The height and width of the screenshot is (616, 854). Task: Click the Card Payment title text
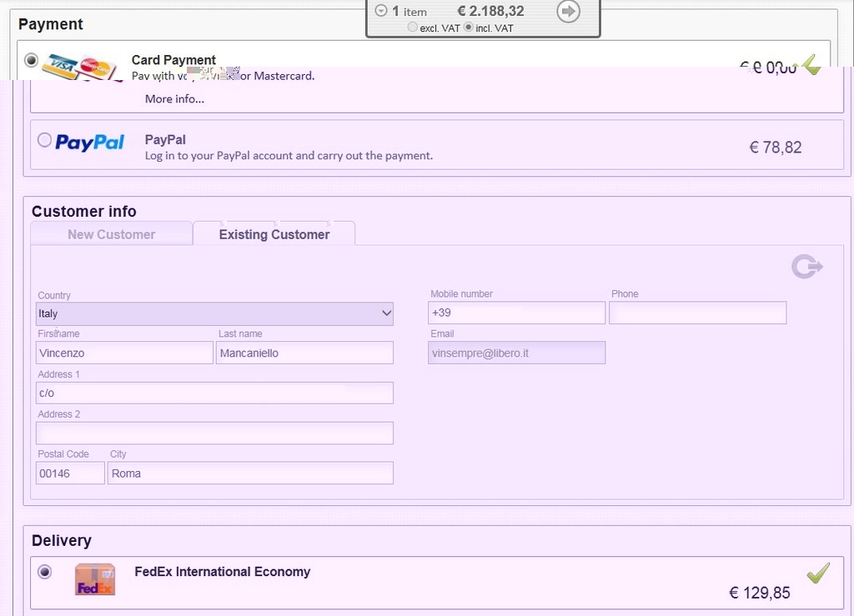click(173, 60)
